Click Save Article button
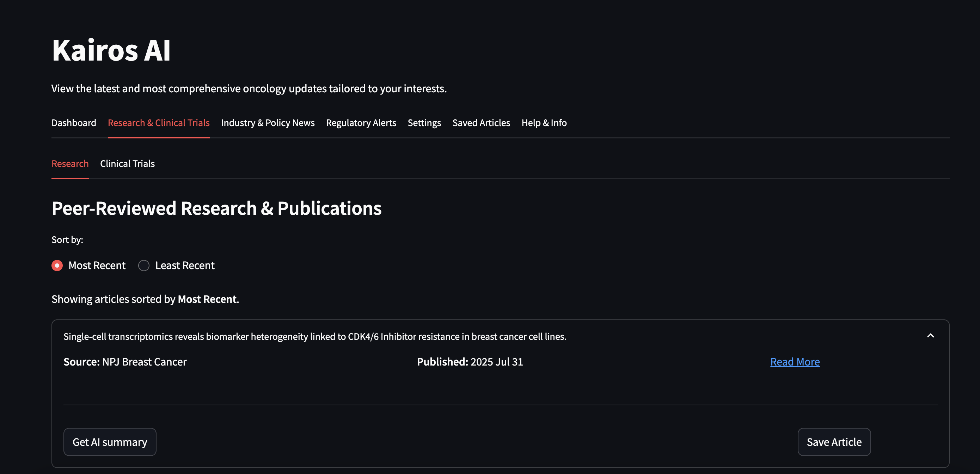Image resolution: width=980 pixels, height=474 pixels. click(x=834, y=442)
